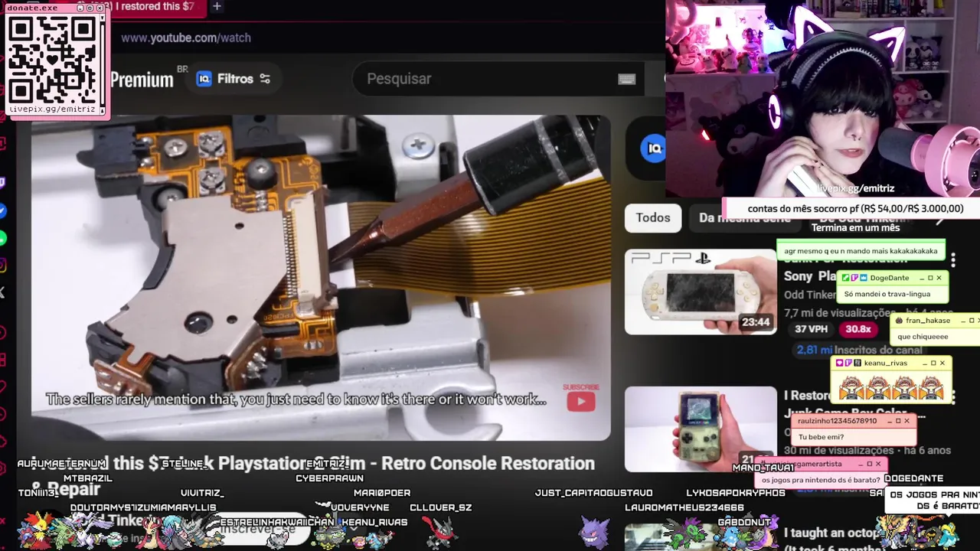
Task: Click the keanu_rivas emote row
Action: coord(891,387)
